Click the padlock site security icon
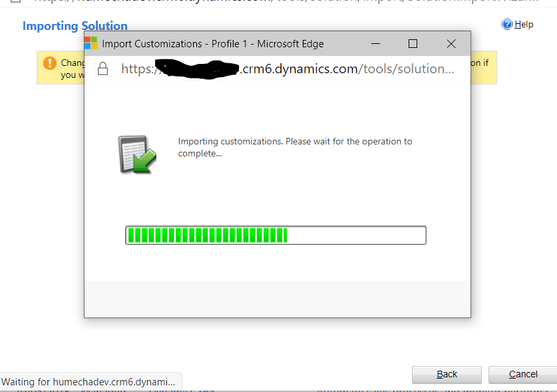The image size is (557, 392). [x=102, y=69]
